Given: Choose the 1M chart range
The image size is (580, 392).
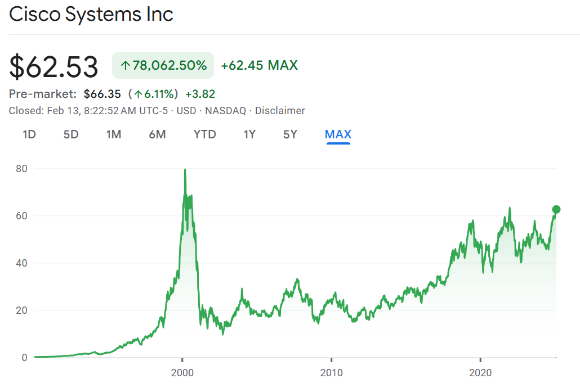Looking at the screenshot, I should 114,134.
